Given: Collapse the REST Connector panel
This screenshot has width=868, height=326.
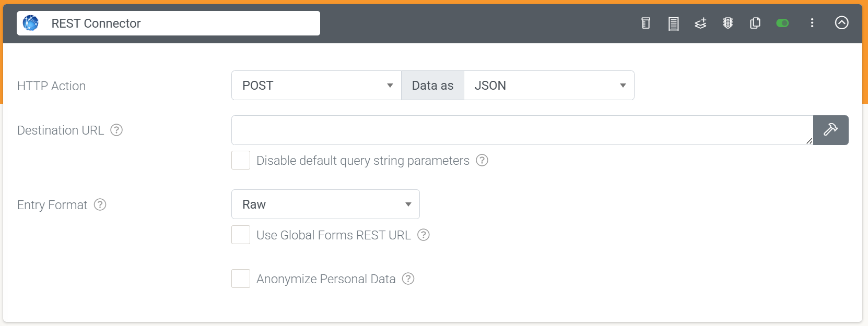Looking at the screenshot, I should coord(842,22).
